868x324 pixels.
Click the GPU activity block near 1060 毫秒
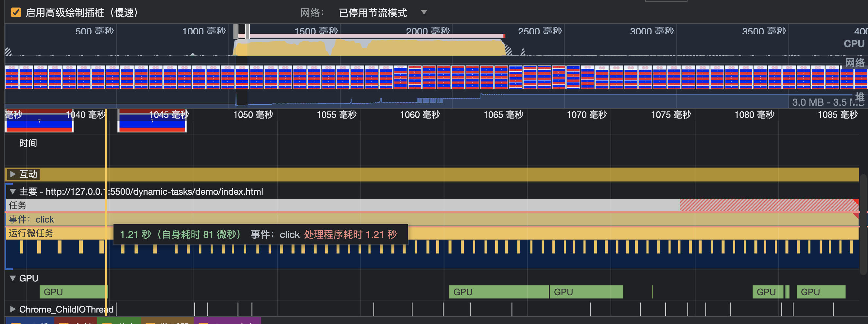499,292
